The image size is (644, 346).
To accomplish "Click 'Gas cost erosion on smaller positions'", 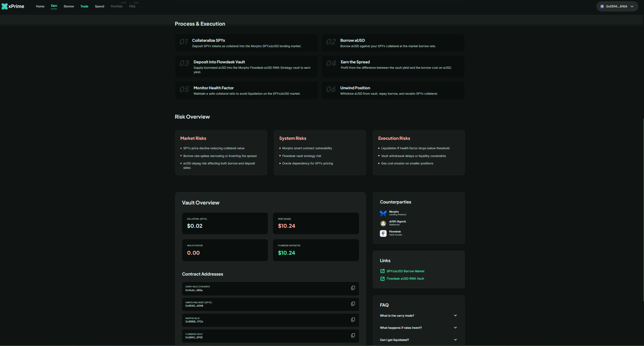I will point(407,163).
